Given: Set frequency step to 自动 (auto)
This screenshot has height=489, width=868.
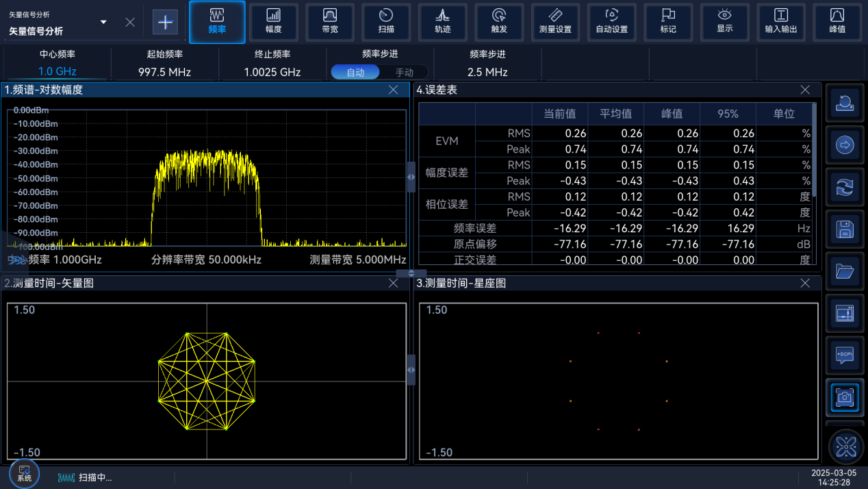Looking at the screenshot, I should tap(355, 72).
